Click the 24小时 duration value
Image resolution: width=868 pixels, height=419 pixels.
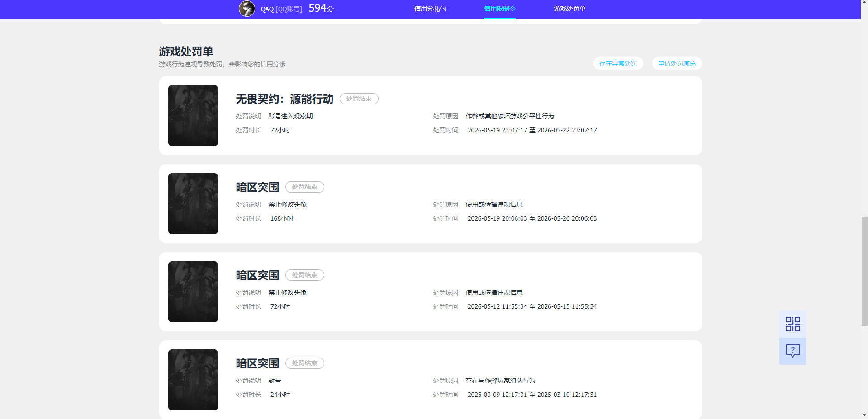click(280, 395)
